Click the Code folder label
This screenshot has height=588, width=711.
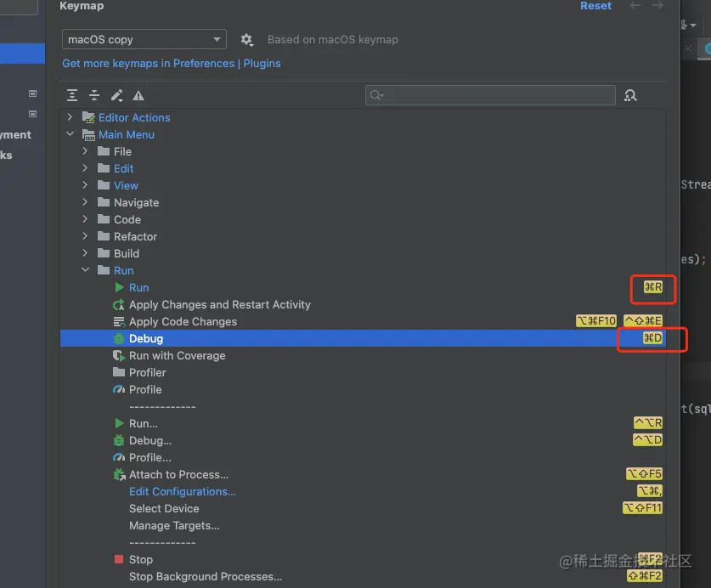127,219
